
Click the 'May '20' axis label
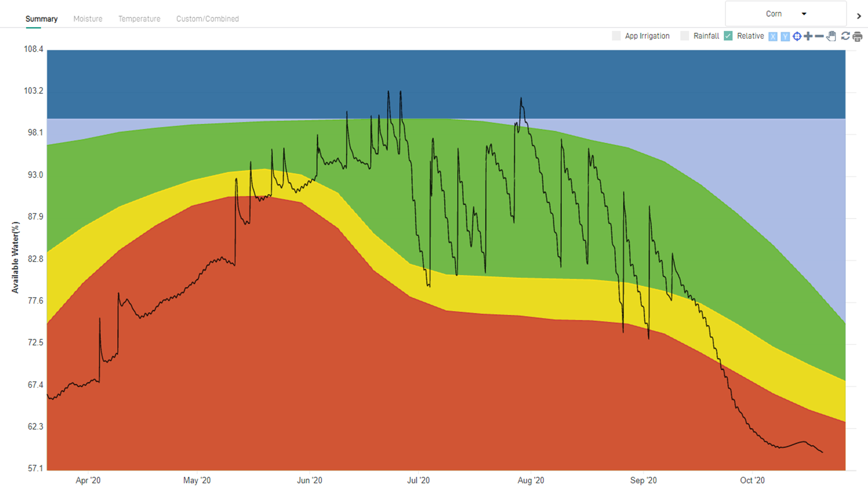click(197, 480)
